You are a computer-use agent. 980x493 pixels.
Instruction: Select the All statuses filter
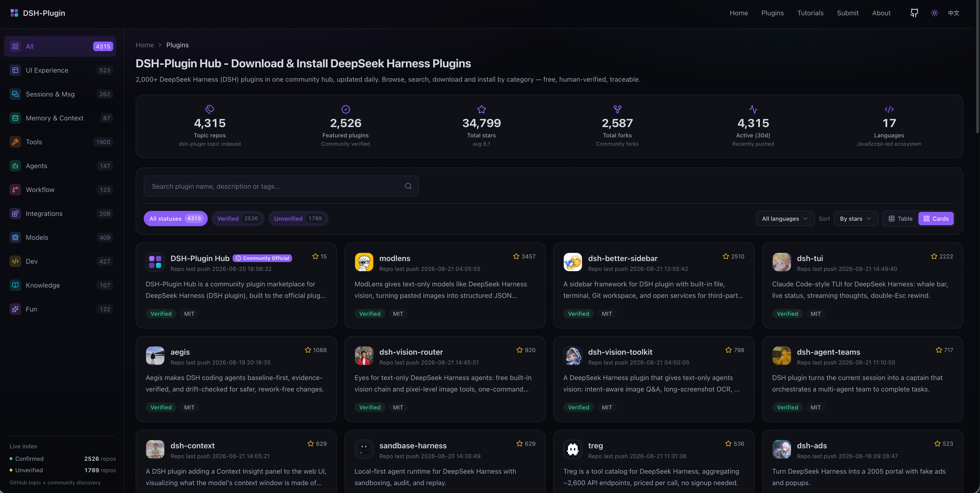point(175,218)
